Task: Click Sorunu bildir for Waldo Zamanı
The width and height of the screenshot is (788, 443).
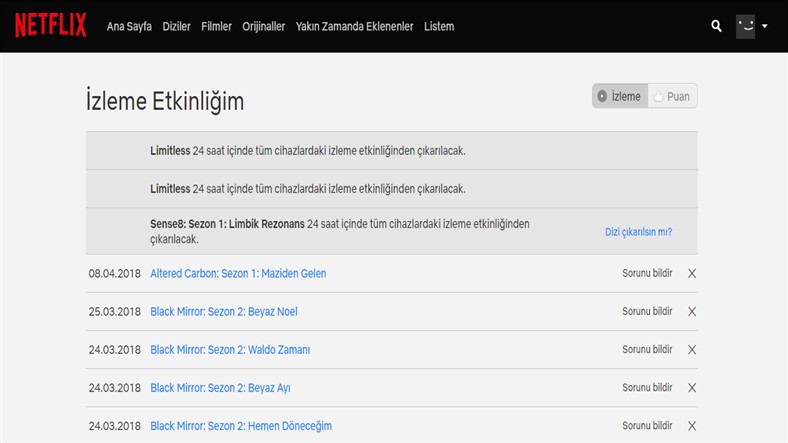Action: click(647, 350)
